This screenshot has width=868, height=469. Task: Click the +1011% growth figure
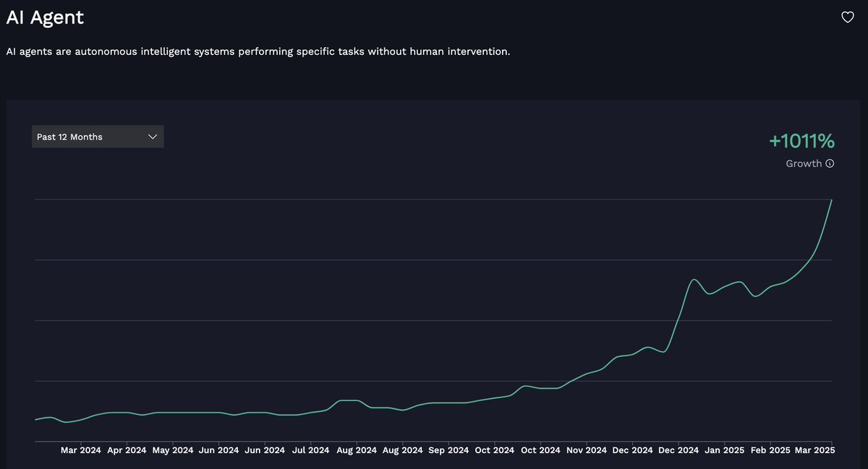pos(801,140)
